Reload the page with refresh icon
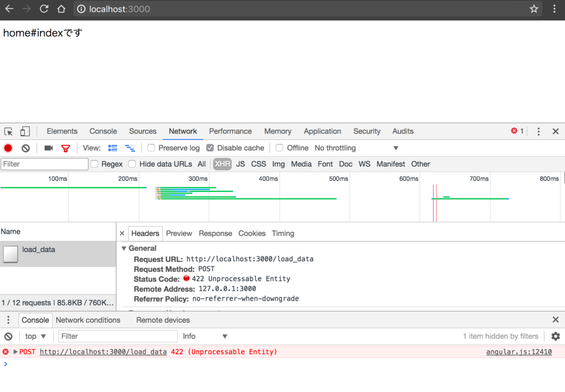Viewport: 565px width, 392px height. pyautogui.click(x=44, y=9)
